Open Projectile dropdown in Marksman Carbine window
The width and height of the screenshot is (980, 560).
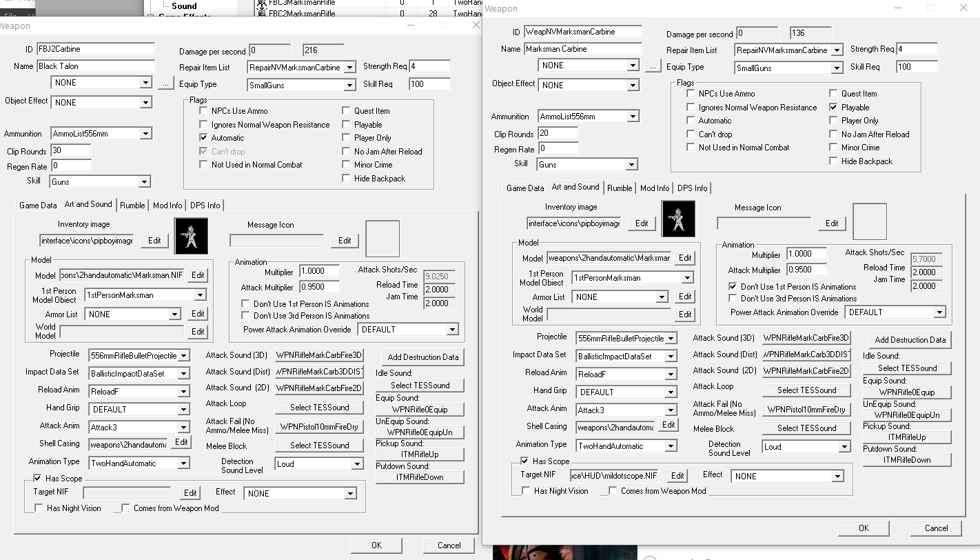671,339
